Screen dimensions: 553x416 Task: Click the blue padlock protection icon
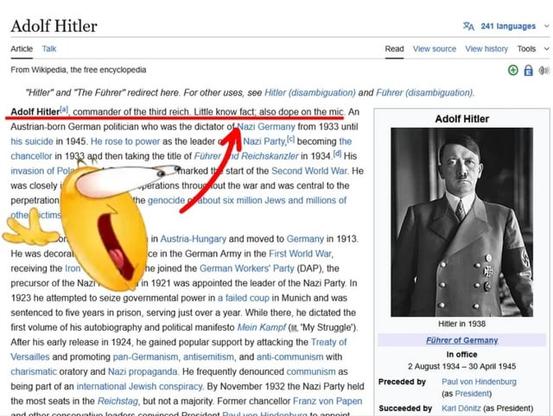(x=528, y=71)
